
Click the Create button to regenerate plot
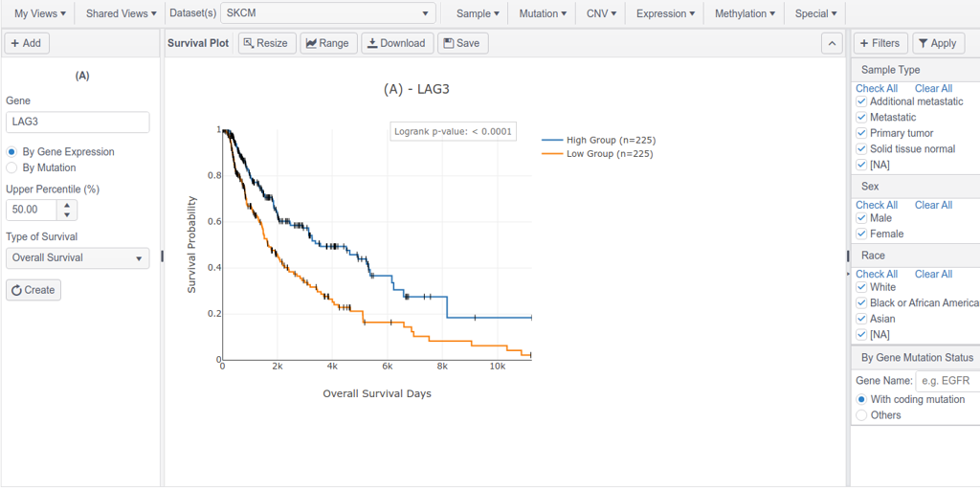coord(33,290)
